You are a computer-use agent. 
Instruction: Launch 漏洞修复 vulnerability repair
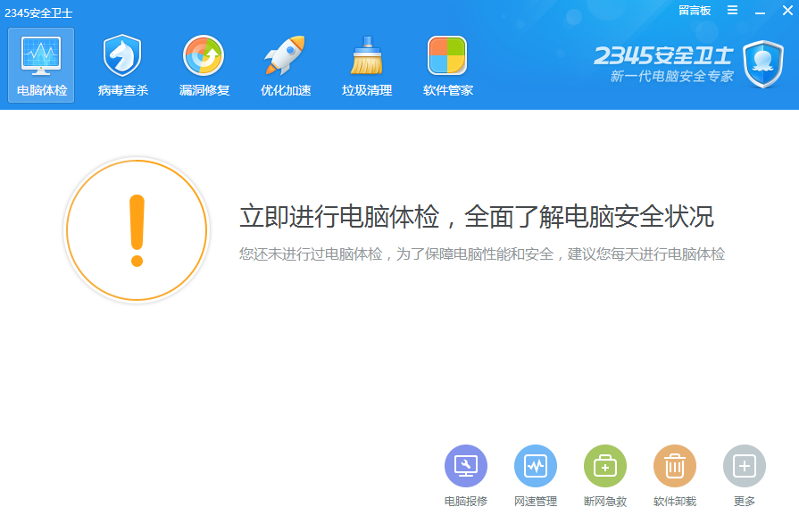(x=204, y=62)
